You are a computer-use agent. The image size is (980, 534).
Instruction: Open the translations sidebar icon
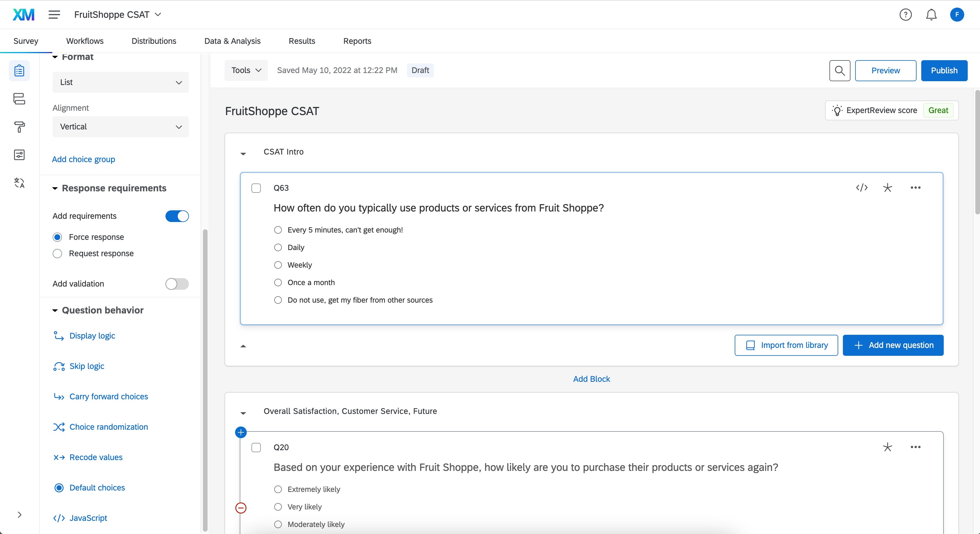[x=19, y=183]
